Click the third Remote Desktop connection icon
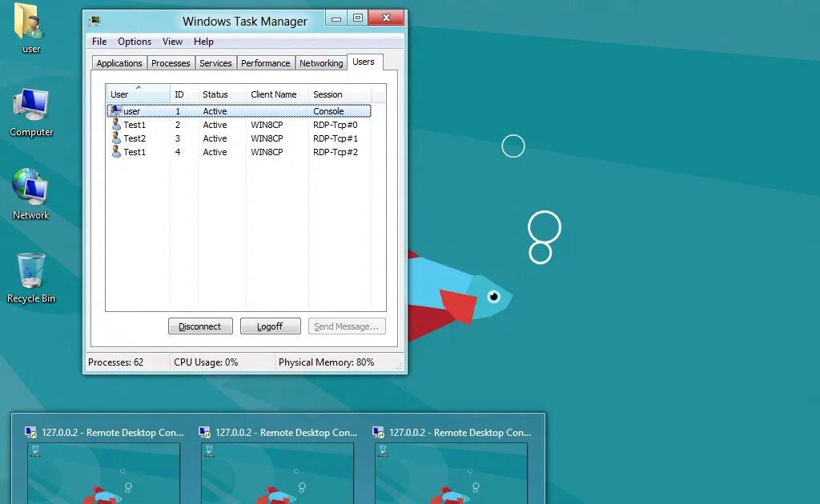820x504 pixels. [x=378, y=432]
